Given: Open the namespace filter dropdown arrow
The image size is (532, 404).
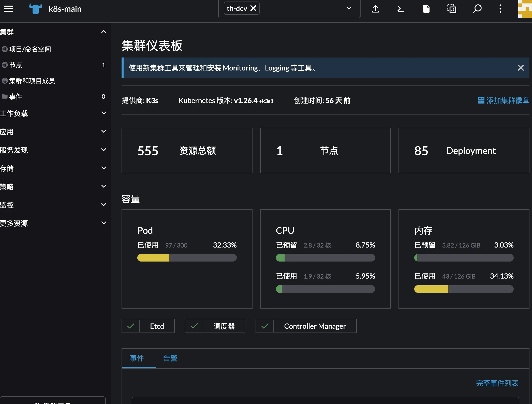Looking at the screenshot, I should tap(349, 8).
